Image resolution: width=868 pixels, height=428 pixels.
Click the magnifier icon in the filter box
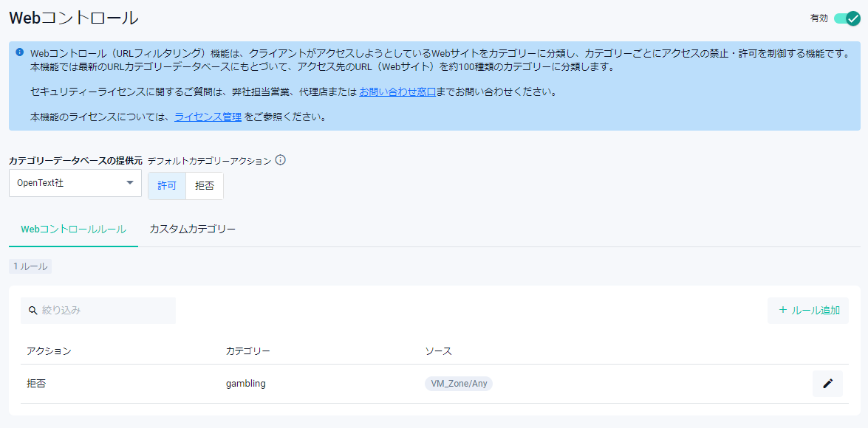pyautogui.click(x=33, y=311)
